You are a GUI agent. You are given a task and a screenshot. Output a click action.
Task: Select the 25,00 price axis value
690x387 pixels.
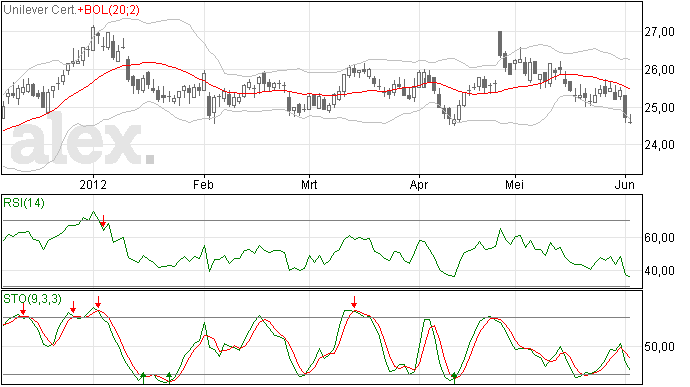pyautogui.click(x=659, y=107)
